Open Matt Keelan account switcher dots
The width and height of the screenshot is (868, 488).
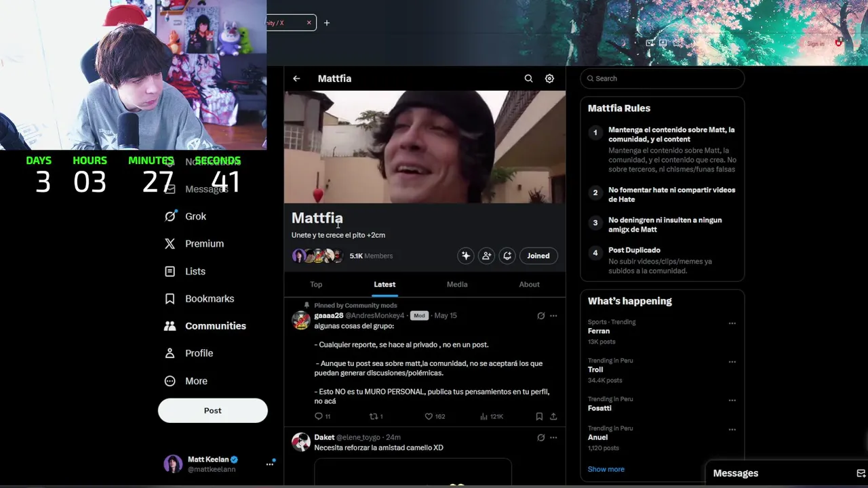pyautogui.click(x=270, y=464)
